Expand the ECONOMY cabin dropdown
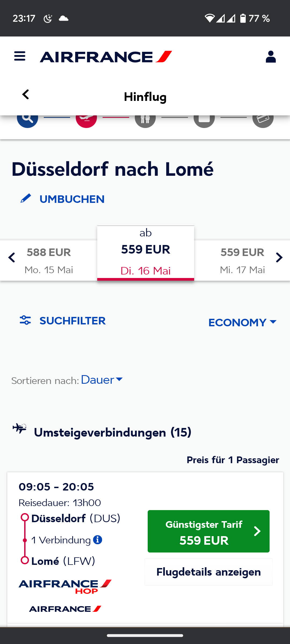This screenshot has height=644, width=290. coord(242,322)
